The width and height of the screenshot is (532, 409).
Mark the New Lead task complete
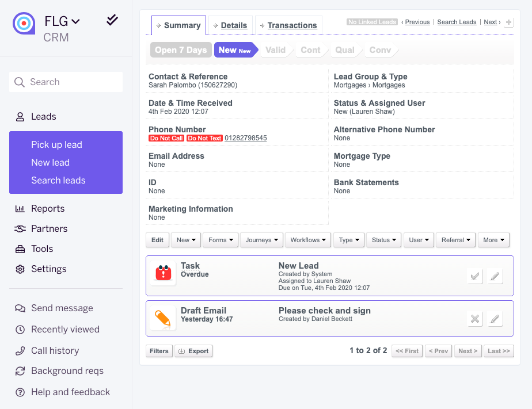point(474,276)
